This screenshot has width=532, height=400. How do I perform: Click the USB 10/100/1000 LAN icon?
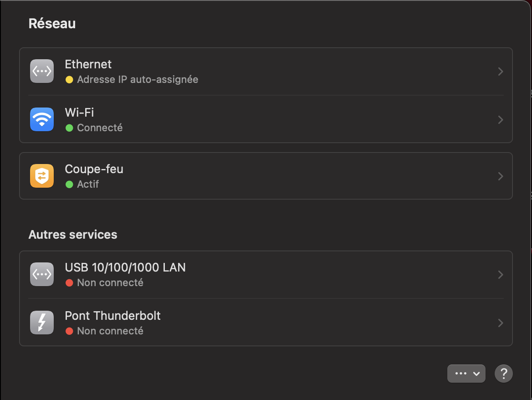[42, 274]
